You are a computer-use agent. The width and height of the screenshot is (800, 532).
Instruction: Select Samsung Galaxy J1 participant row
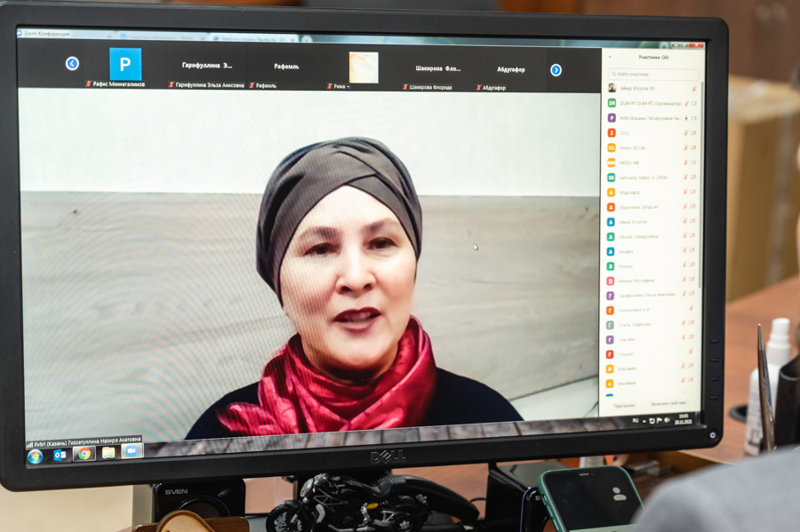[x=652, y=178]
